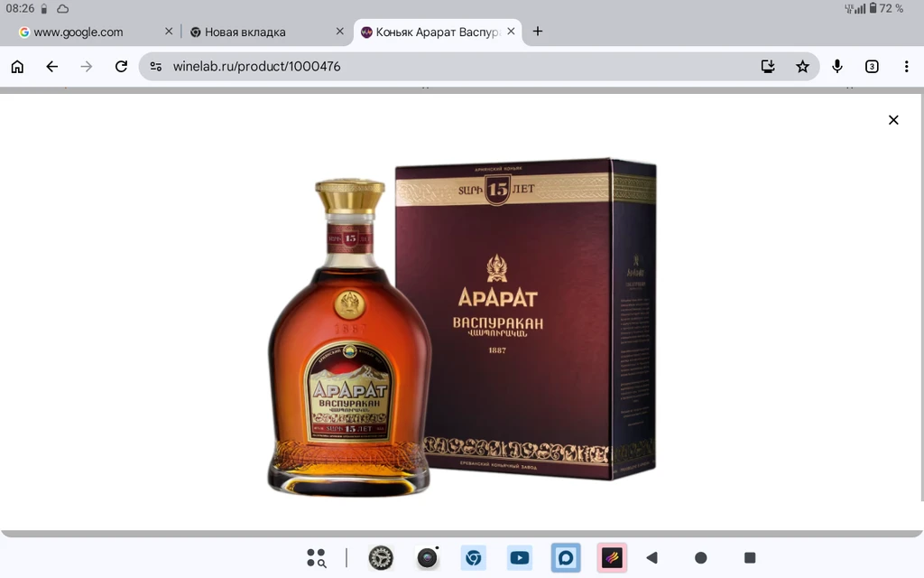924x578 pixels.
Task: Tap the cloud status icon near clock
Action: click(x=62, y=9)
